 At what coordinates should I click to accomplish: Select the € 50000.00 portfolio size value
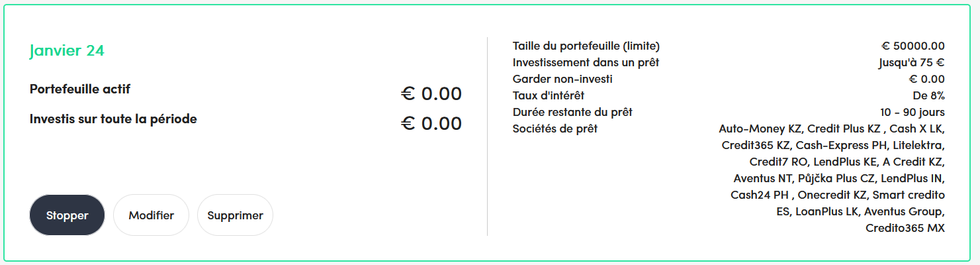(913, 46)
